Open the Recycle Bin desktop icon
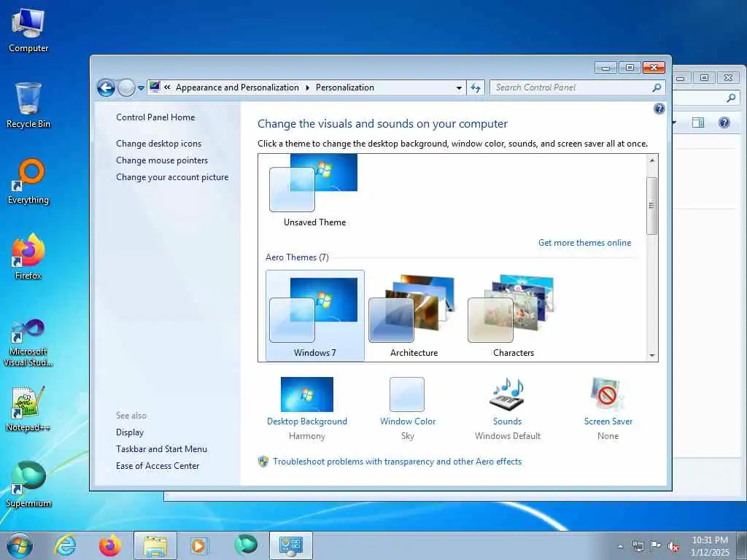This screenshot has height=560, width=747. tap(28, 105)
